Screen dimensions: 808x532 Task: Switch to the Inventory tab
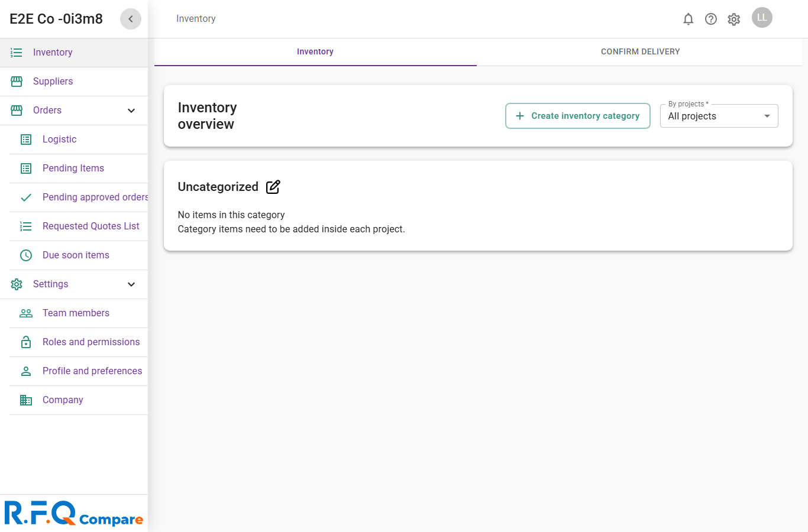[x=315, y=52]
